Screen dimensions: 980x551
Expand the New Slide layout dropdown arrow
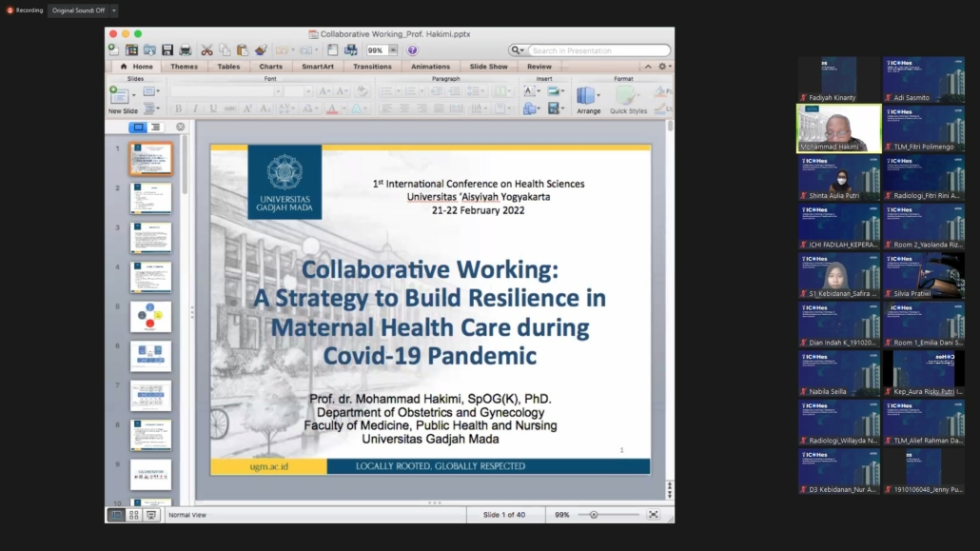pyautogui.click(x=134, y=95)
